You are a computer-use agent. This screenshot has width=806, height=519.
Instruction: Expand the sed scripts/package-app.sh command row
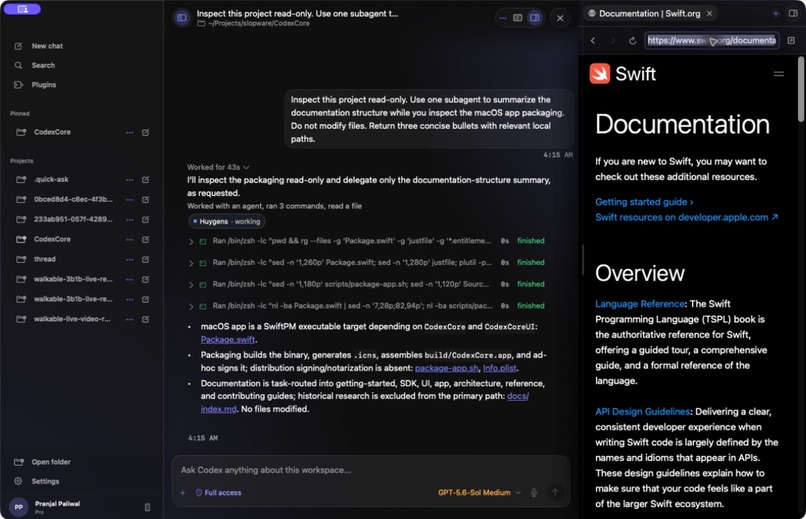click(x=366, y=284)
